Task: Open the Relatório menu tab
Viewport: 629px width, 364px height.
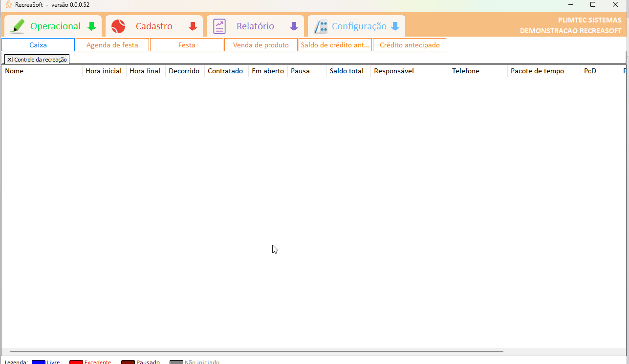Action: (x=255, y=26)
